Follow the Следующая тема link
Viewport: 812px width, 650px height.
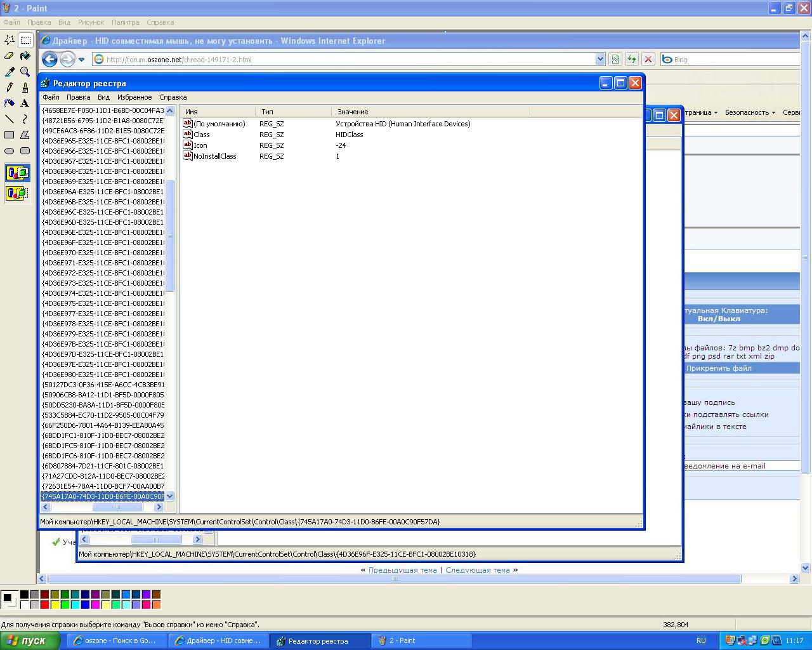point(478,570)
